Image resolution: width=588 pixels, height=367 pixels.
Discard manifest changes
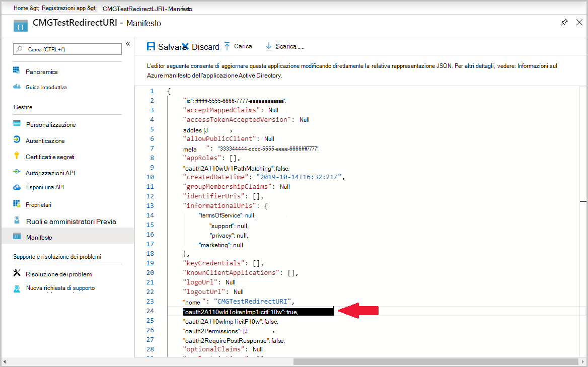tap(201, 47)
